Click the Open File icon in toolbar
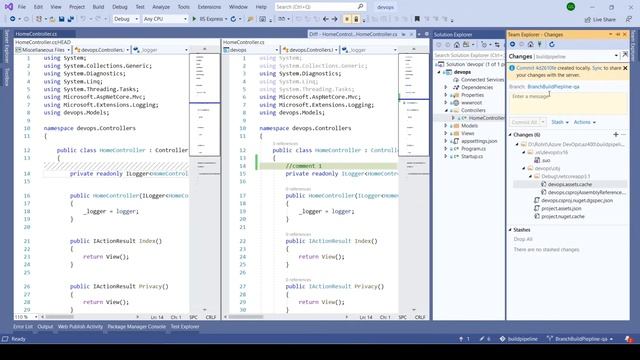The height and width of the screenshot is (360, 640). [52, 19]
